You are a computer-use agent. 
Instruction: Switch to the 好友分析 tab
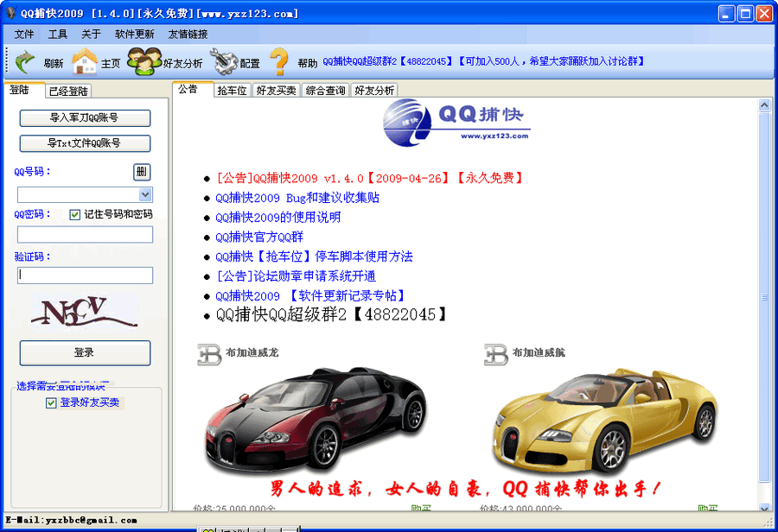[374, 91]
